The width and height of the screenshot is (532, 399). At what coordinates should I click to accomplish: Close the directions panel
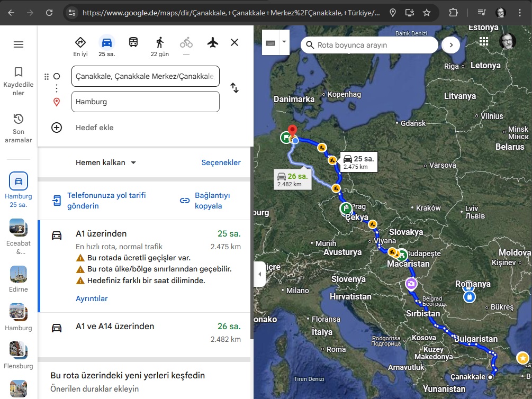click(235, 42)
